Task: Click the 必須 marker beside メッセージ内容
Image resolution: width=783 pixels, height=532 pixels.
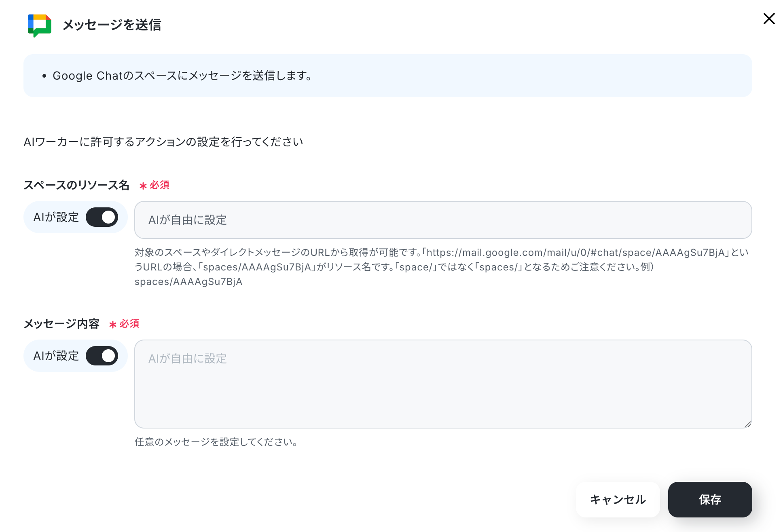Action: click(x=124, y=324)
